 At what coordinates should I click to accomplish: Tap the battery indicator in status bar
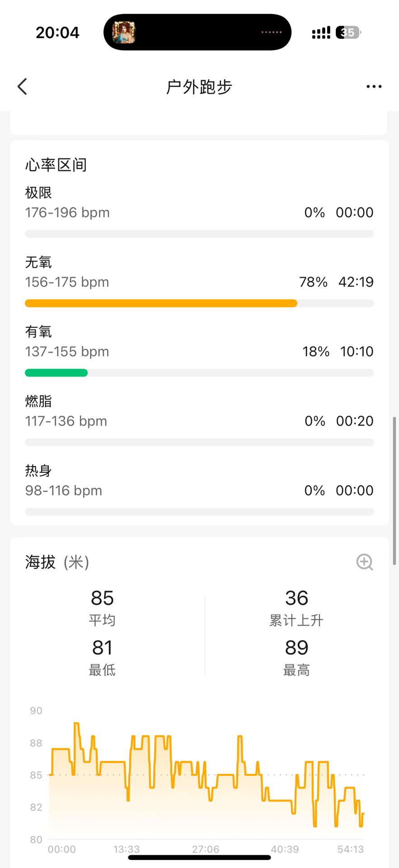coord(348,33)
